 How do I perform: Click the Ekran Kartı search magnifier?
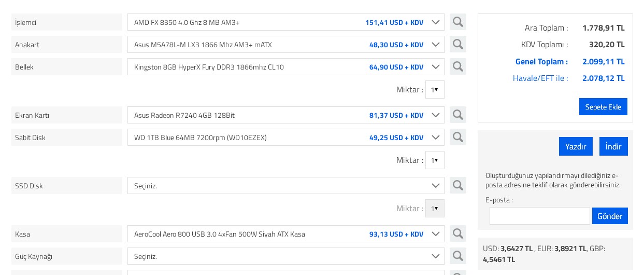click(x=457, y=115)
